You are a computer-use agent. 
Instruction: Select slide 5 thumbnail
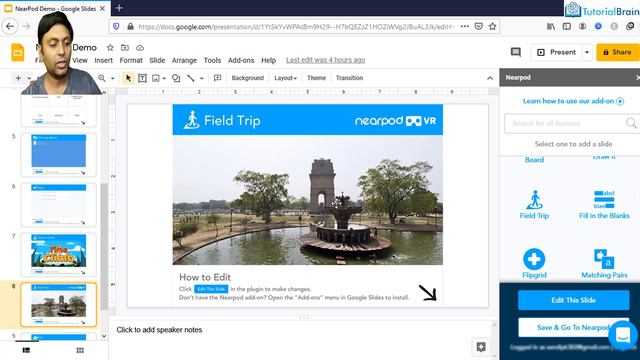point(58,154)
